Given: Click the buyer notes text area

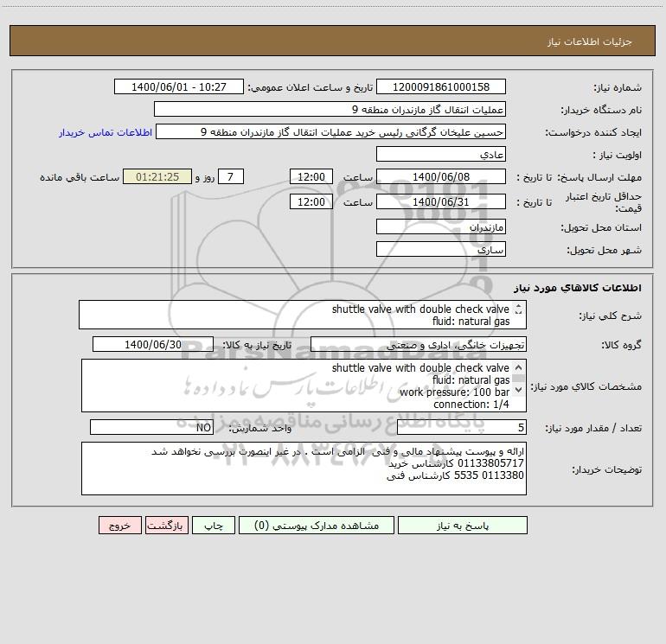Looking at the screenshot, I should [304, 469].
